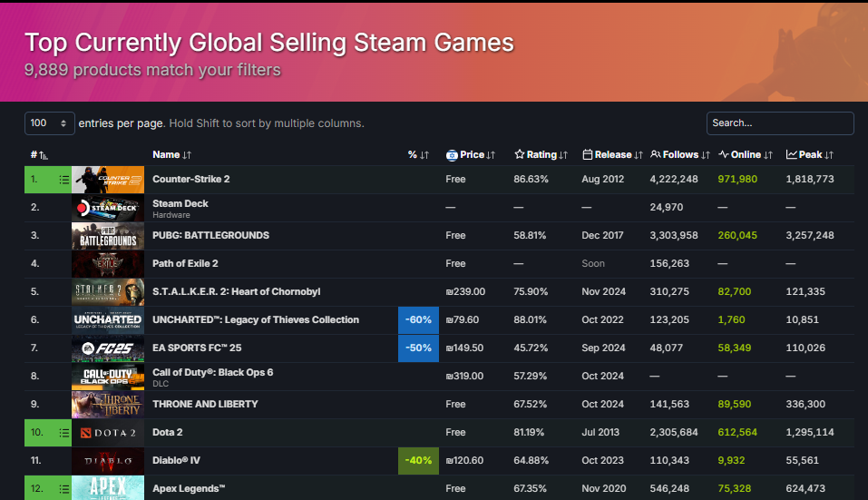This screenshot has width=868, height=500.
Task: Open the Counter-Strike 2 game link
Action: 191,180
